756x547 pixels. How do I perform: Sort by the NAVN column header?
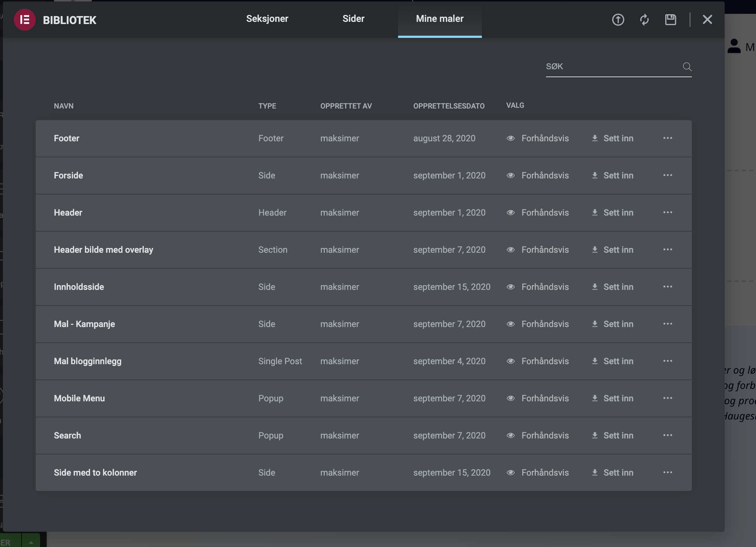coord(64,106)
